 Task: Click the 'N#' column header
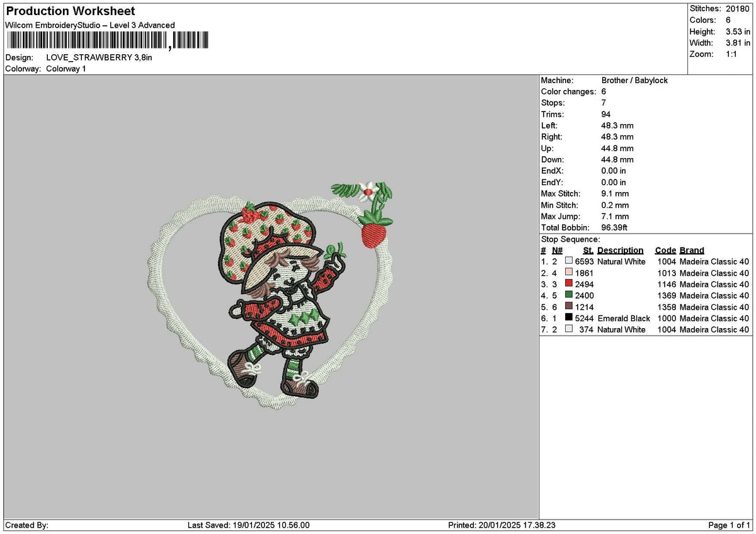557,251
